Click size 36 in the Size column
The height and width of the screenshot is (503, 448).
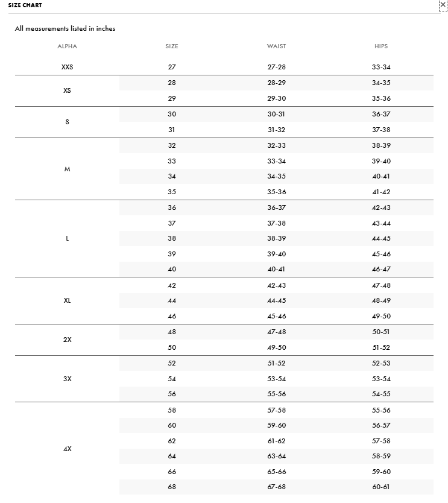[x=172, y=208]
